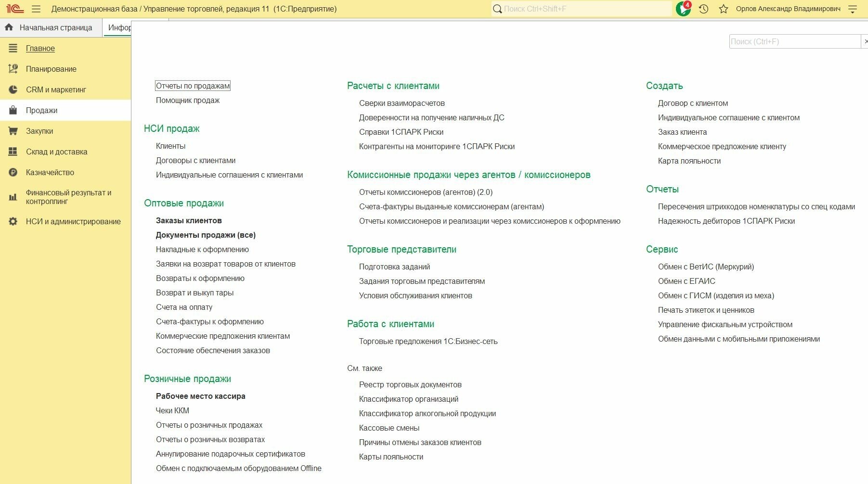Open Кассовые смены
This screenshot has width=868, height=484.
pos(389,428)
